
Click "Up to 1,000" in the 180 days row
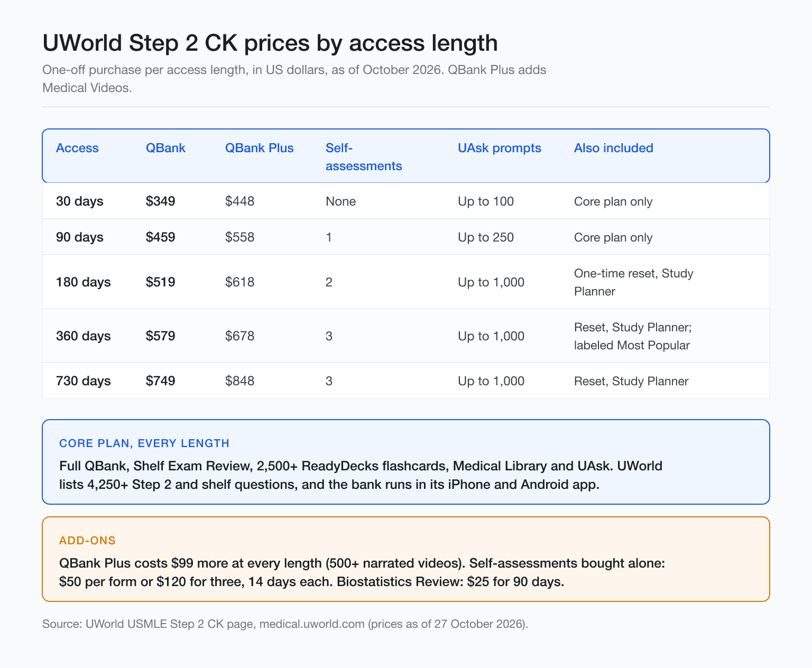pyautogui.click(x=491, y=282)
